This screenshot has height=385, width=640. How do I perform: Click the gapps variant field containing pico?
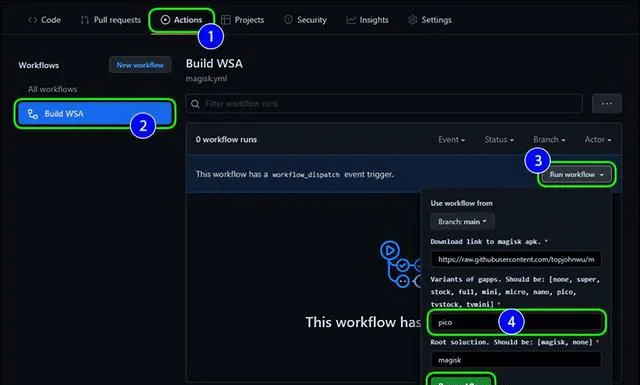click(x=516, y=322)
